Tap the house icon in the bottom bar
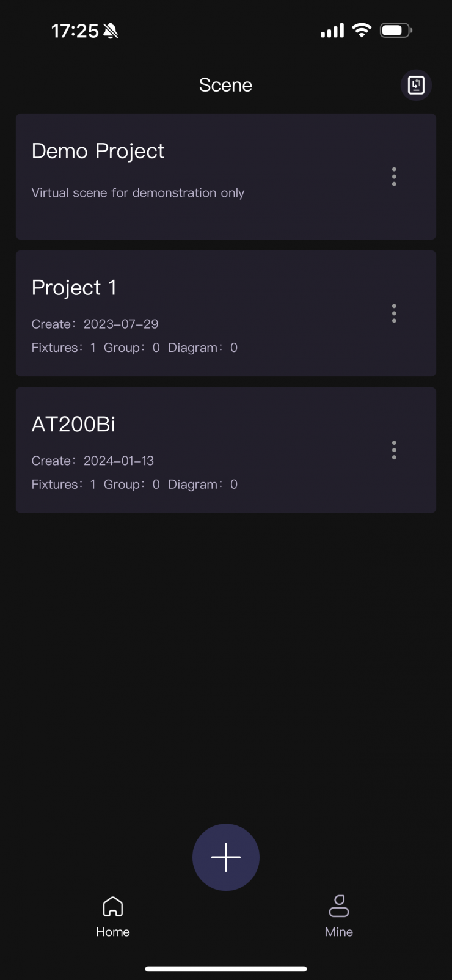 (113, 906)
